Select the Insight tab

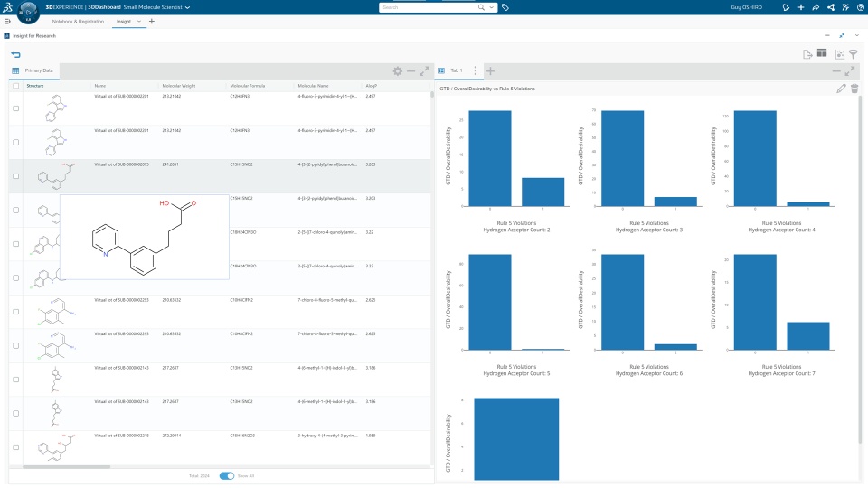[124, 22]
